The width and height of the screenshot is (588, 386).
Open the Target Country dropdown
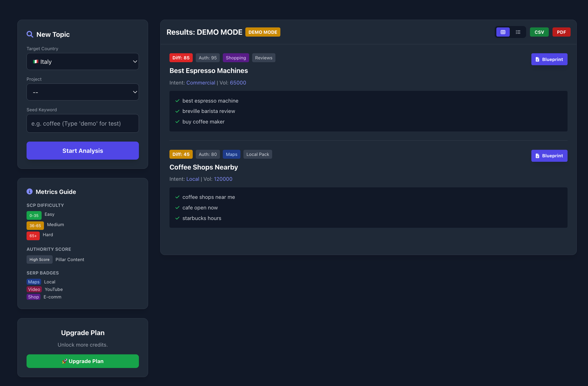tap(82, 61)
